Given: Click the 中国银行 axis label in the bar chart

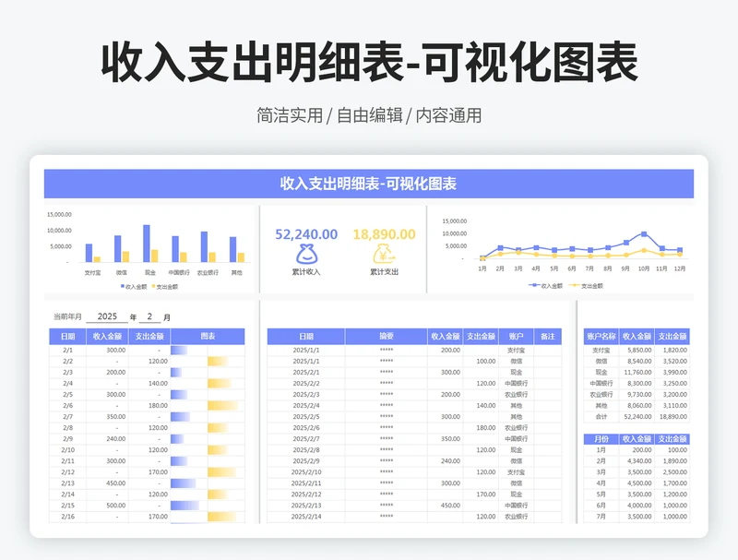Looking at the screenshot, I should pyautogui.click(x=179, y=272).
